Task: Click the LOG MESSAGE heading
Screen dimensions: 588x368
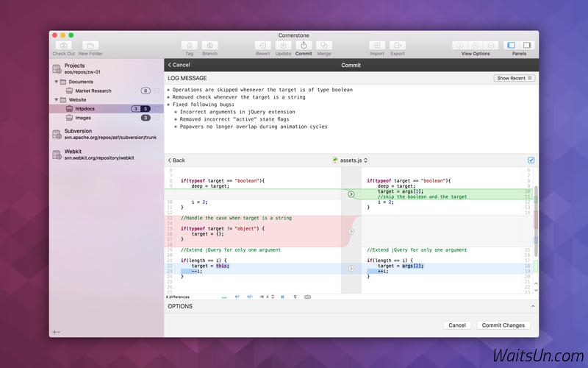Action: point(187,78)
